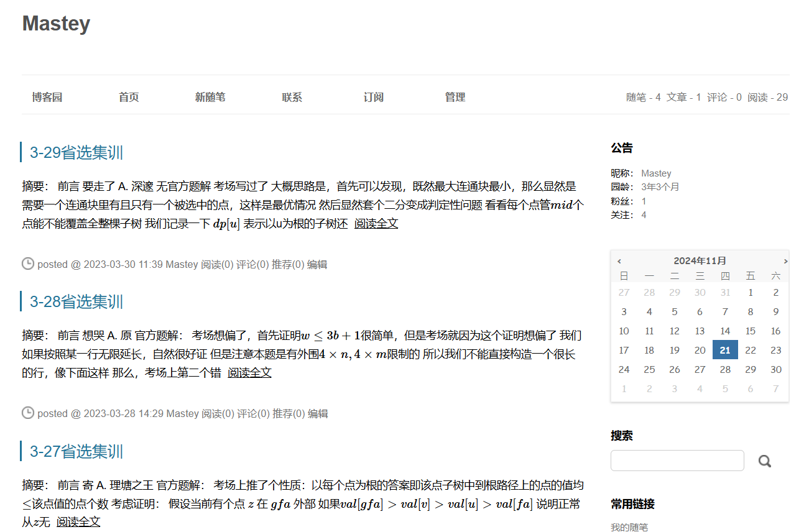This screenshot has height=532, width=809.
Task: Open the 博客园 navigation item
Action: [47, 97]
